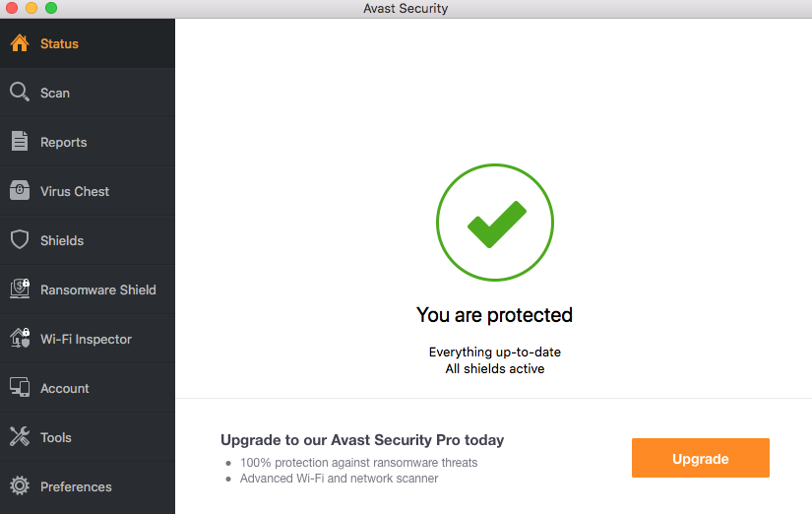This screenshot has width=812, height=514.
Task: Click the Preferences gear icon
Action: point(20,486)
